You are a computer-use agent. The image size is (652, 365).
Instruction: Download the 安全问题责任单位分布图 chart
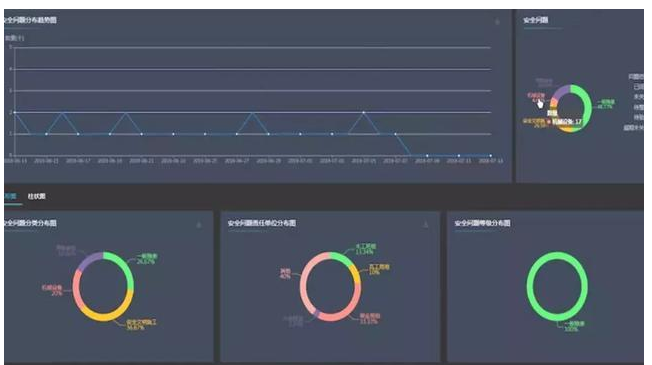426,224
